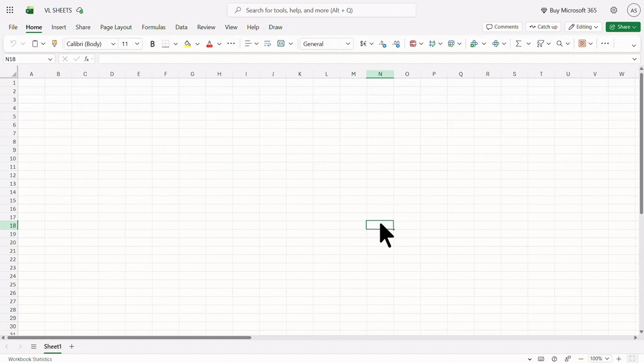
Task: Expand the fill color dropdown arrow
Action: 197,44
